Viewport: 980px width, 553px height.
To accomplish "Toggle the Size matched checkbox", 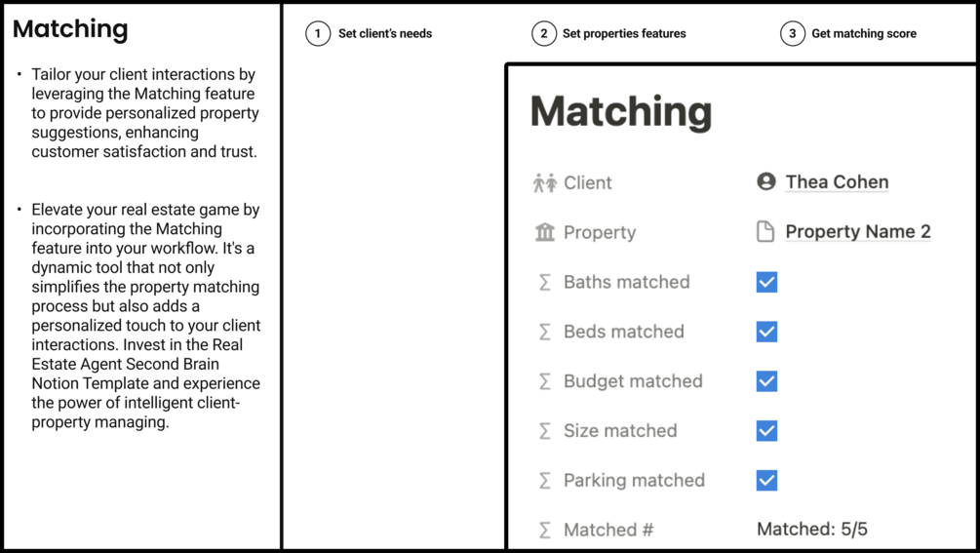I will coord(767,430).
